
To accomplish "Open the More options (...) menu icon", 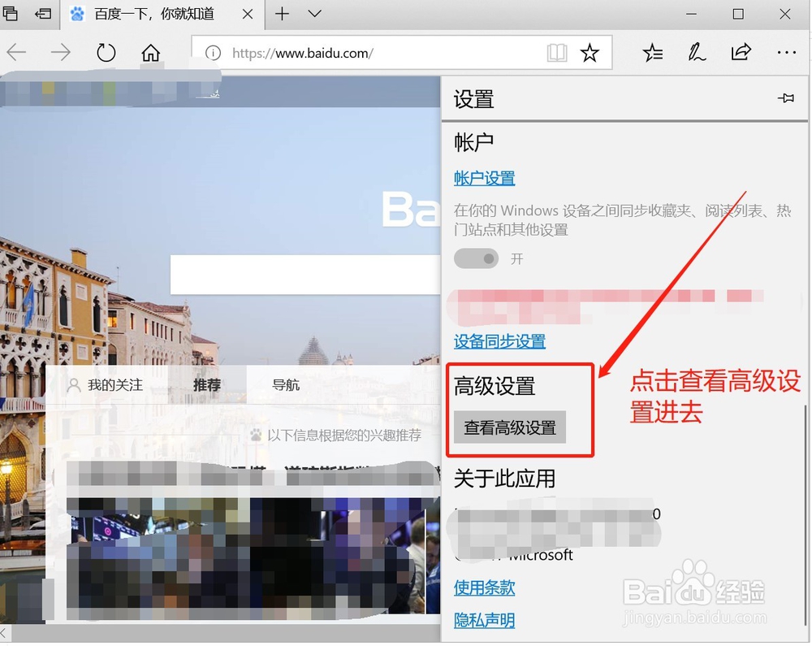I will (x=786, y=52).
